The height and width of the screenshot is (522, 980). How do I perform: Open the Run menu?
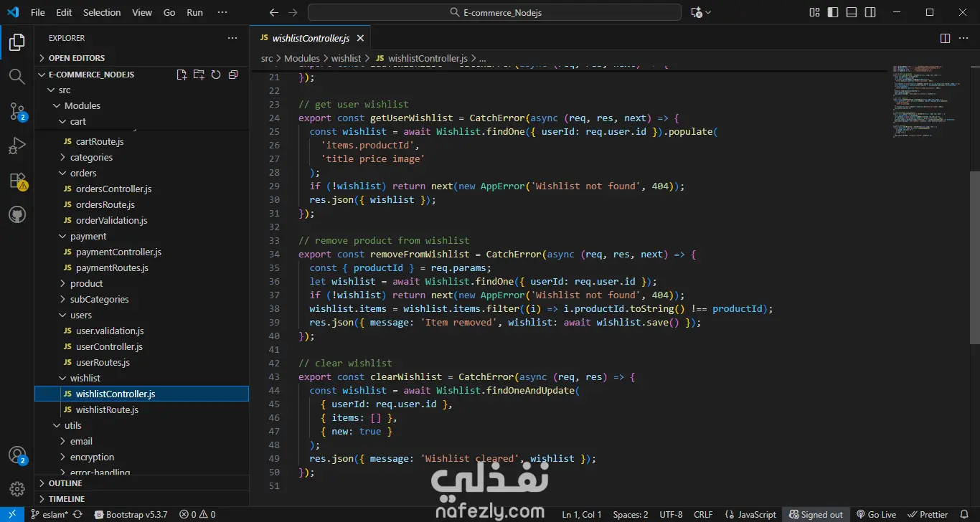(x=194, y=12)
